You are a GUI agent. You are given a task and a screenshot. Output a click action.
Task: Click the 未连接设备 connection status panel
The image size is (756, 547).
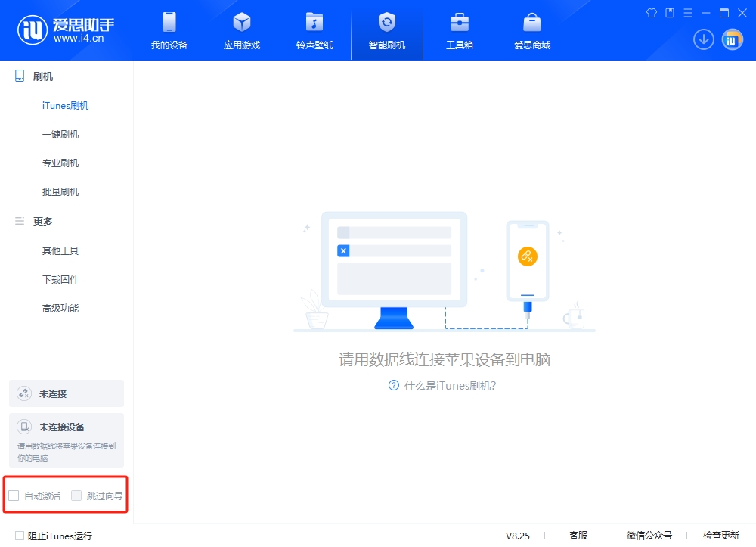click(66, 439)
